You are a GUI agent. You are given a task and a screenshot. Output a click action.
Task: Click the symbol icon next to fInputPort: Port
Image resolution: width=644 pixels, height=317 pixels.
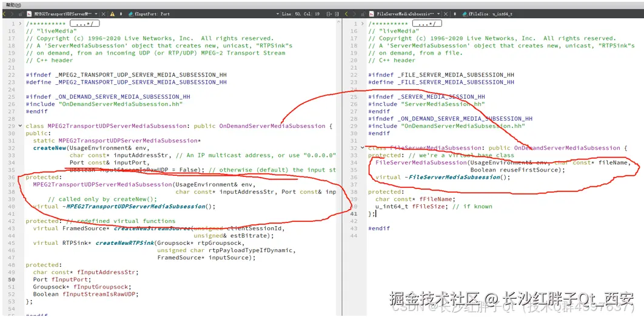pos(130,14)
